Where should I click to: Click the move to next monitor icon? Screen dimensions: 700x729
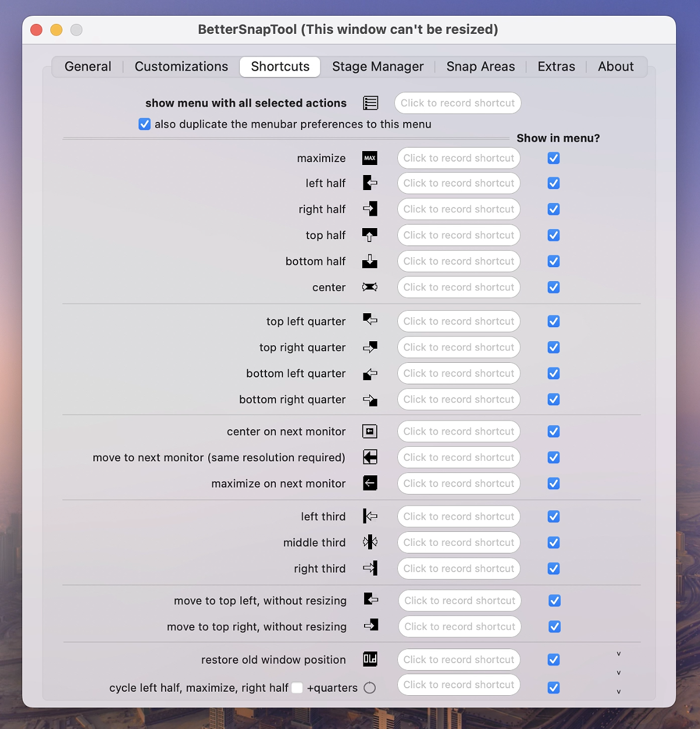click(370, 457)
